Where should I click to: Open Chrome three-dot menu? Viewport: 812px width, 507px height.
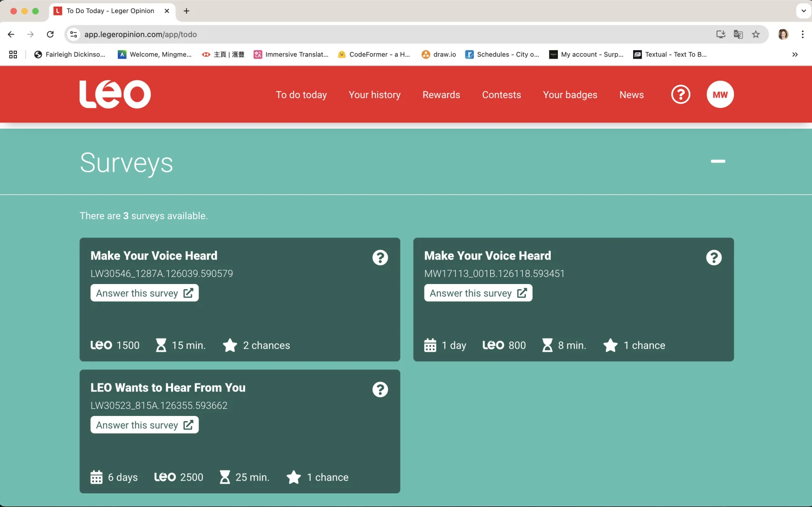[x=803, y=34]
